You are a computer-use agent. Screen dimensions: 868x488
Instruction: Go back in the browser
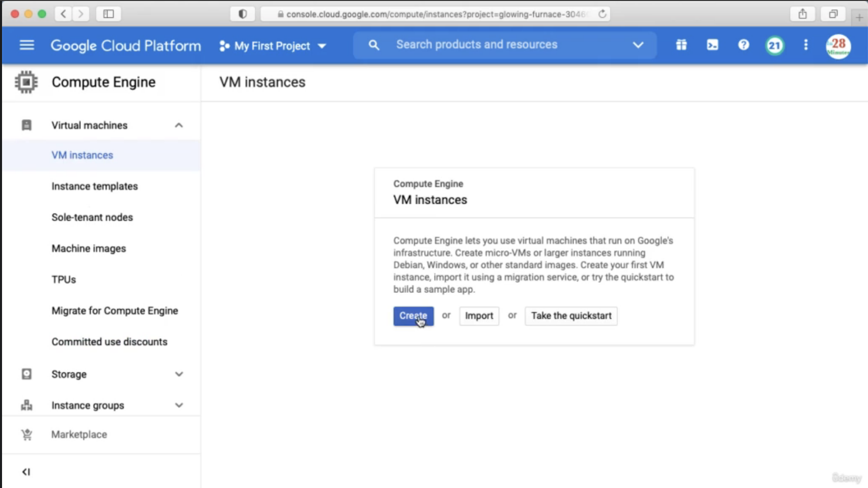point(63,14)
